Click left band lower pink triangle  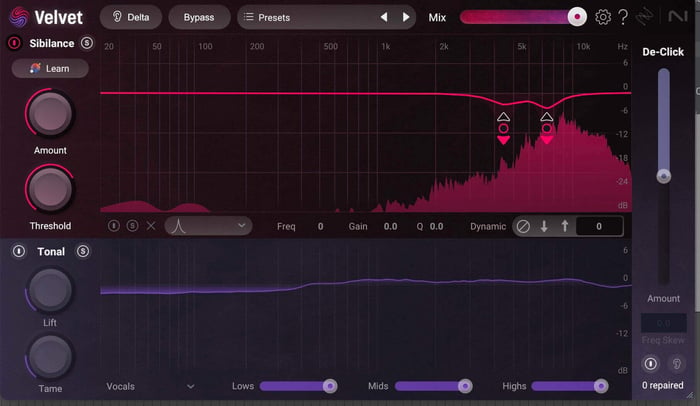(x=503, y=140)
